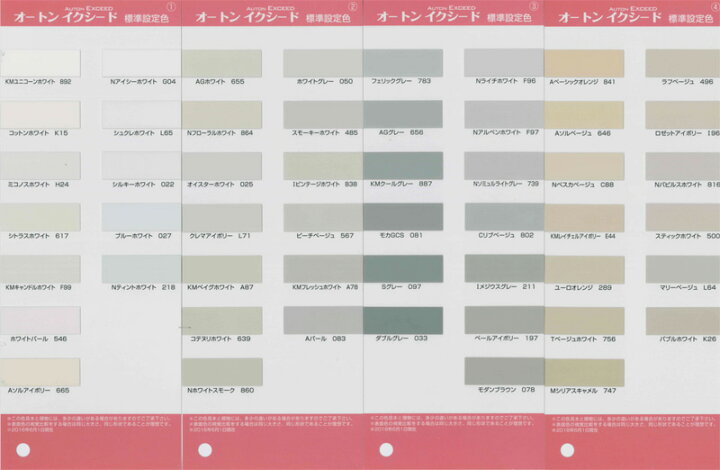Screen dimensions: 720x470
Task: Select the モダンブラウン 078 swatch
Action: click(504, 371)
